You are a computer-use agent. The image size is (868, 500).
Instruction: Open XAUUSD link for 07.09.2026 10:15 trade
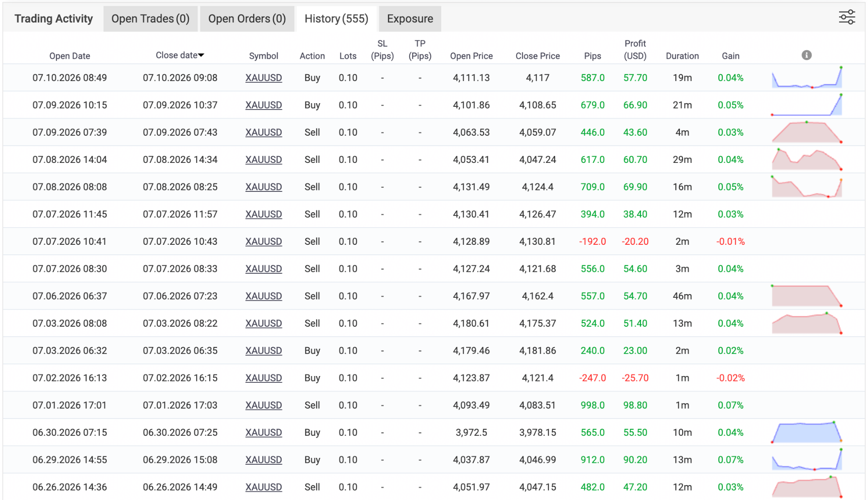[x=264, y=105]
